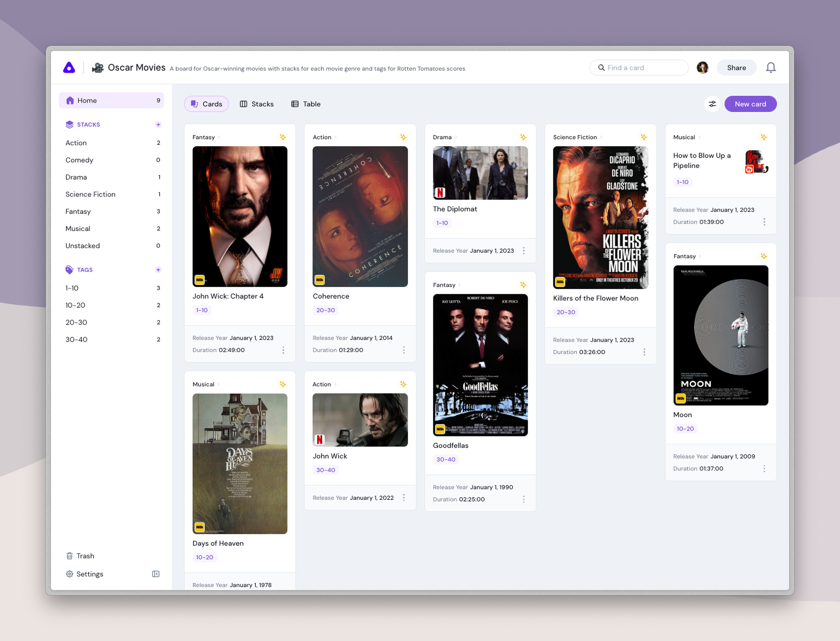The width and height of the screenshot is (840, 641).
Task: Switch to the Table view tab
Action: click(306, 104)
